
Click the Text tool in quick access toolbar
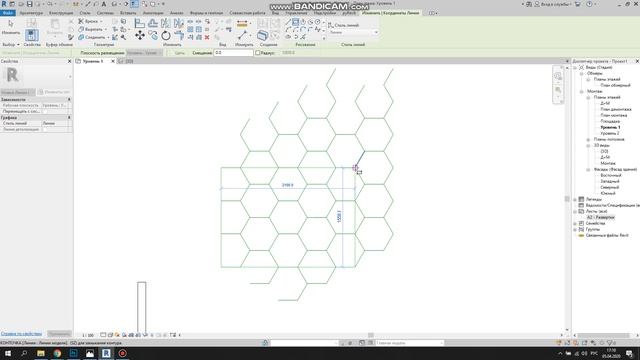(104, 4)
